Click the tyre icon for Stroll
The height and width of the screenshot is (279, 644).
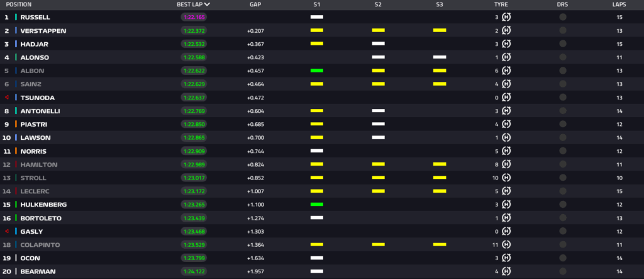(506, 178)
